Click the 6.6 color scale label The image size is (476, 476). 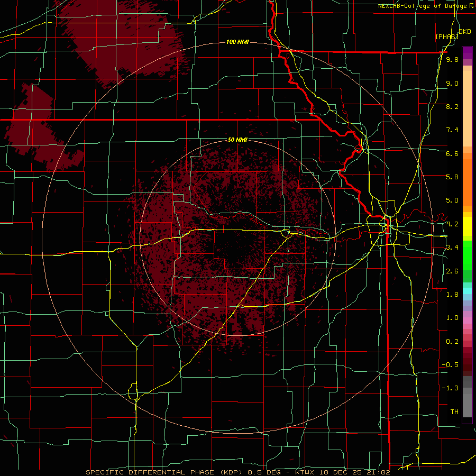[x=452, y=153]
